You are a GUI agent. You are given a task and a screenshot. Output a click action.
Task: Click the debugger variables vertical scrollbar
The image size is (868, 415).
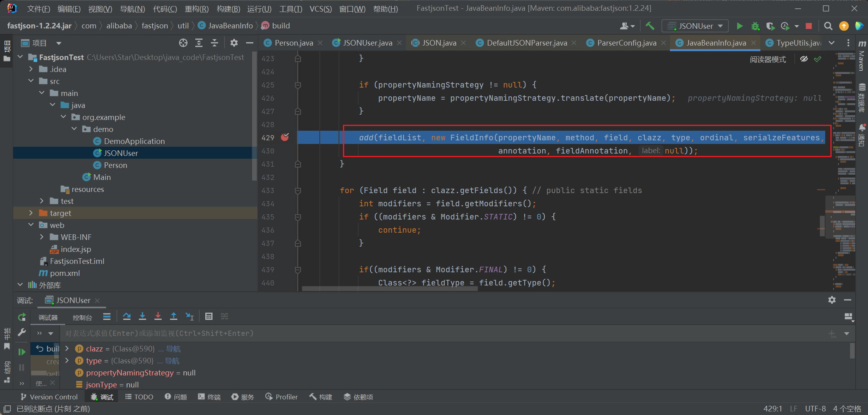pos(852,351)
